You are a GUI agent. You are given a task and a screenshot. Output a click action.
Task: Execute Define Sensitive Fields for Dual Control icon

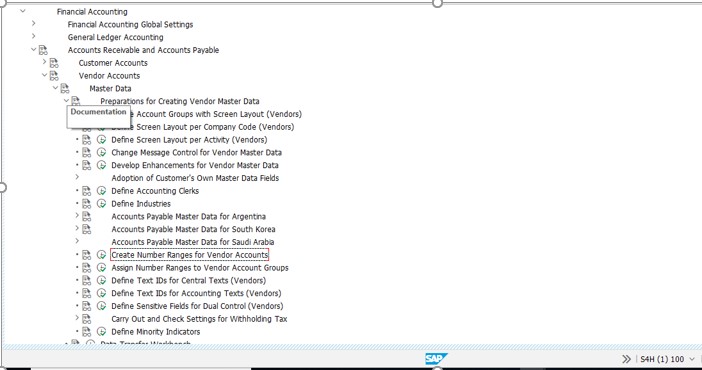coord(102,306)
